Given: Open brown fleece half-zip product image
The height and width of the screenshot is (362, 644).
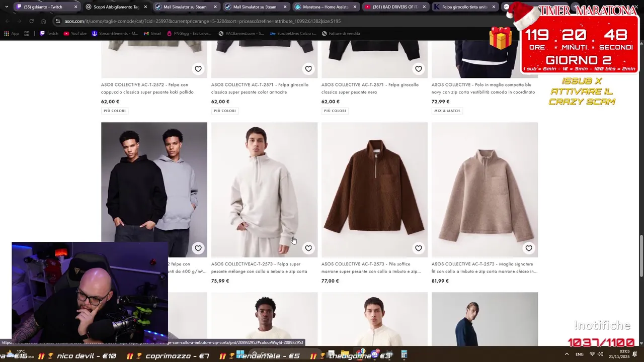Looking at the screenshot, I should coord(374,190).
